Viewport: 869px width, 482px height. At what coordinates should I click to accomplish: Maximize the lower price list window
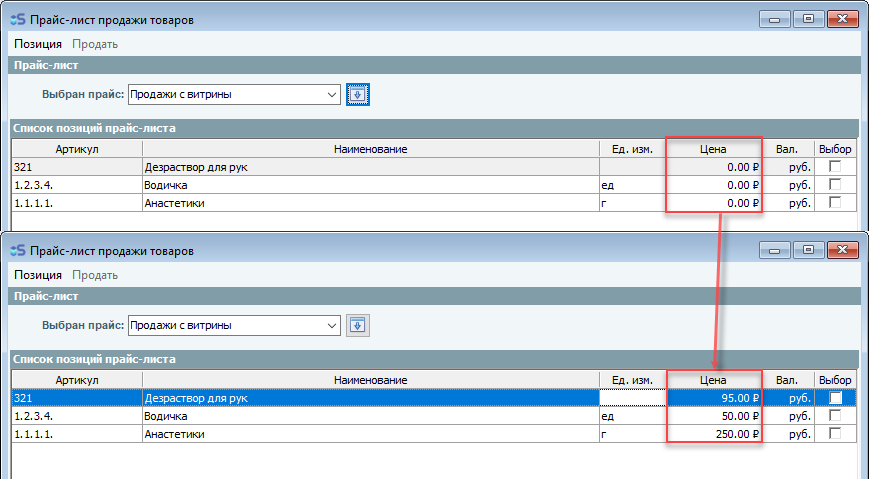[x=808, y=250]
